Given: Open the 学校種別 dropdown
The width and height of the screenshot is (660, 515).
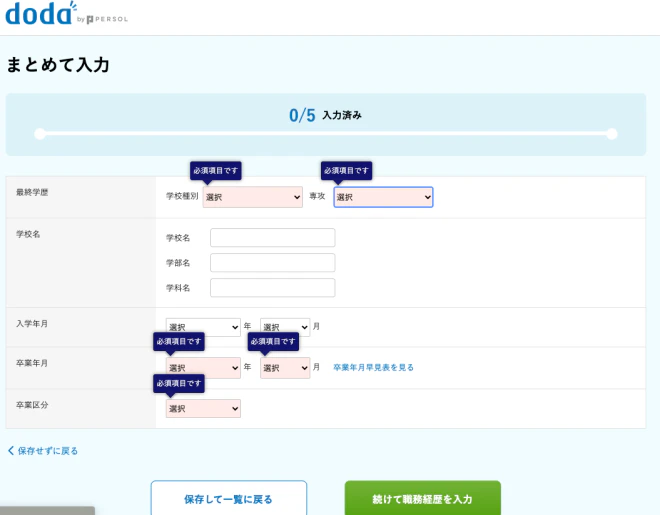Looking at the screenshot, I should (253, 197).
